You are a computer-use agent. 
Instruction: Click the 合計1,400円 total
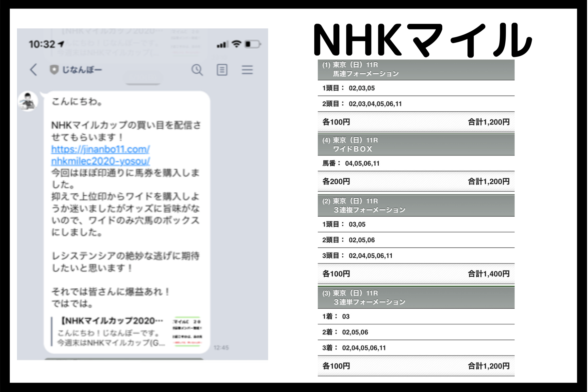(489, 274)
